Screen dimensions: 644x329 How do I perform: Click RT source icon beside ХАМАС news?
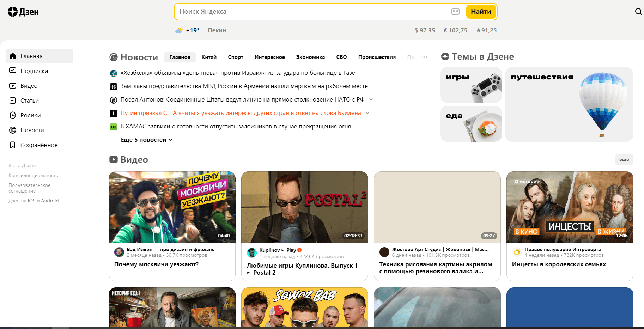pos(114,127)
